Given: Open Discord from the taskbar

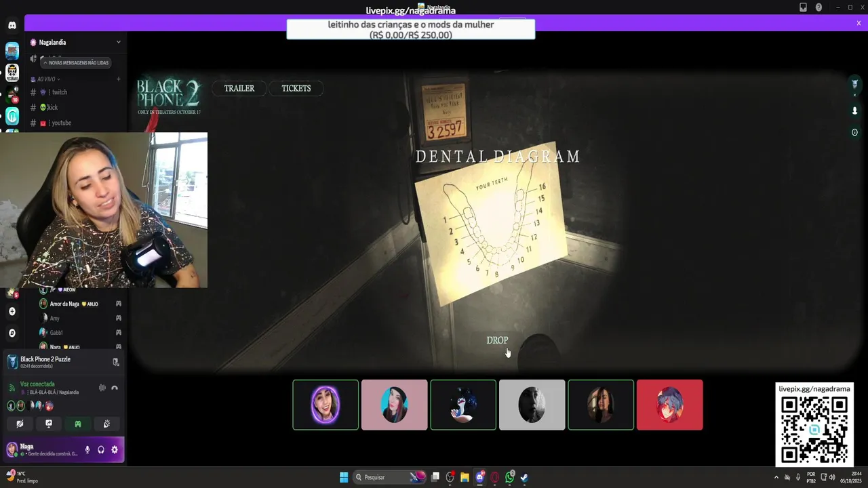Looking at the screenshot, I should point(479,477).
